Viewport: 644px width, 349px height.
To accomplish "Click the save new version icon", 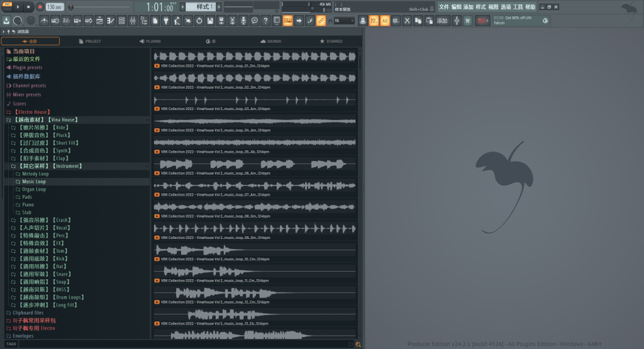I will click(221, 21).
